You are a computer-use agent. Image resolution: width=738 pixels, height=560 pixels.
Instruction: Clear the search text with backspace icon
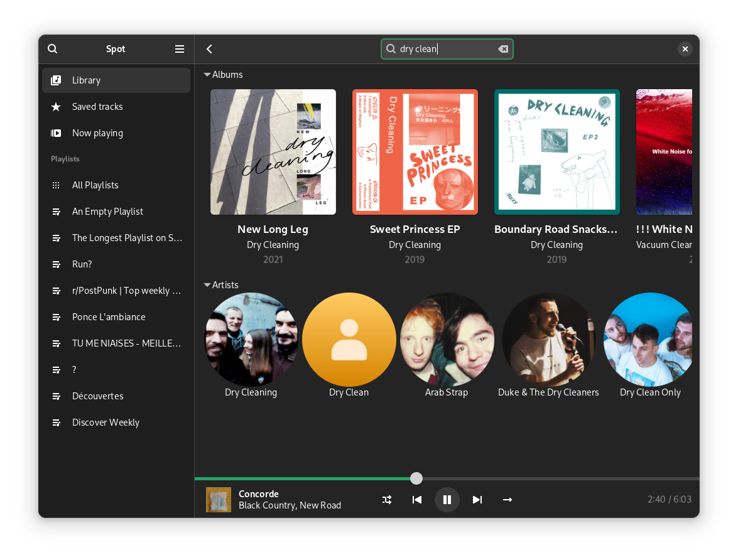(503, 49)
